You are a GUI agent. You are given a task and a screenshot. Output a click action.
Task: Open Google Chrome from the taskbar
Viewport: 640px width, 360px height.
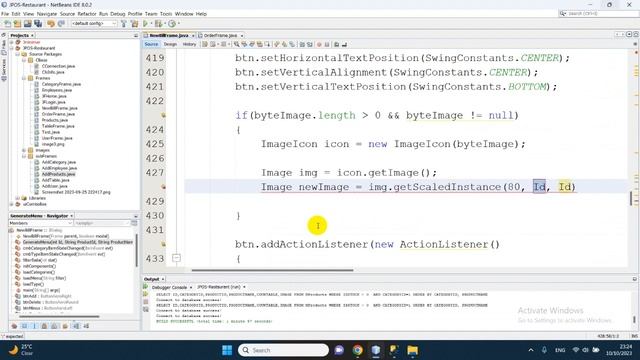(x=357, y=350)
